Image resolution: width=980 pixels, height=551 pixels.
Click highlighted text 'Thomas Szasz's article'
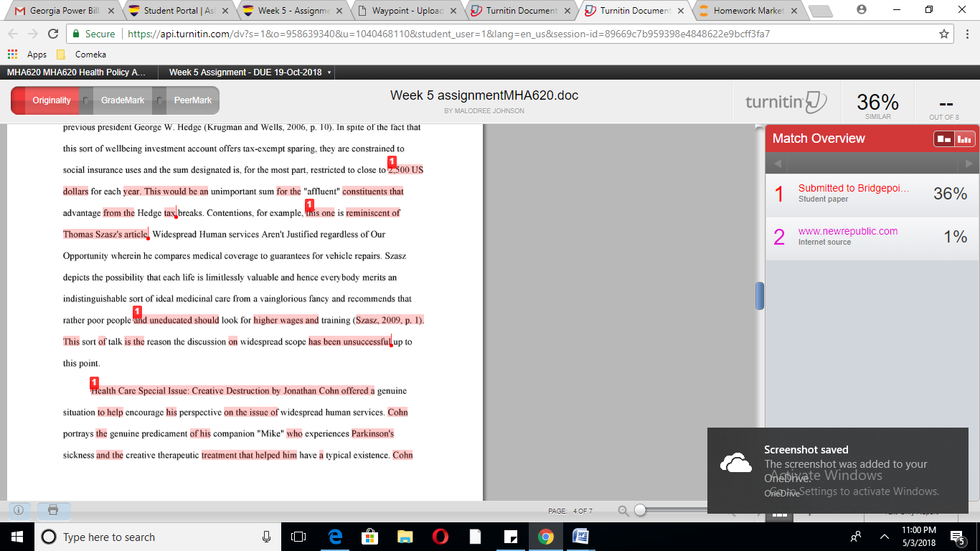[105, 234]
